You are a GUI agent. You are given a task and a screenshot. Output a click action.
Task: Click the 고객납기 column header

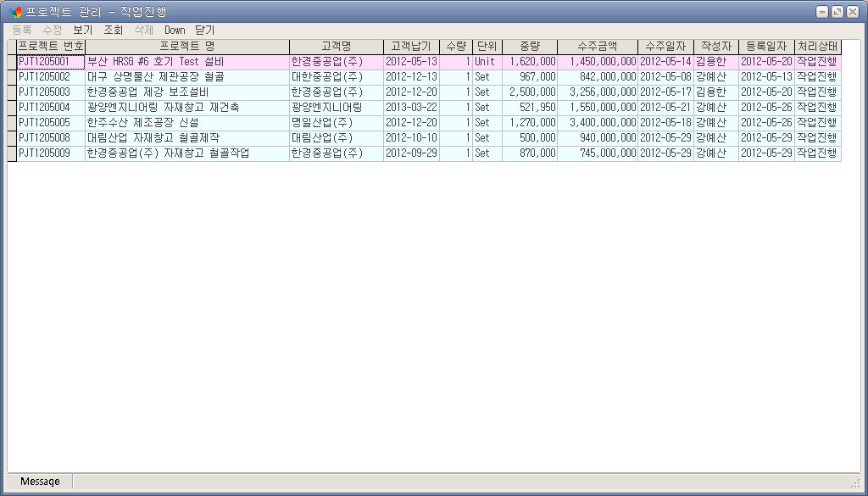[411, 47]
